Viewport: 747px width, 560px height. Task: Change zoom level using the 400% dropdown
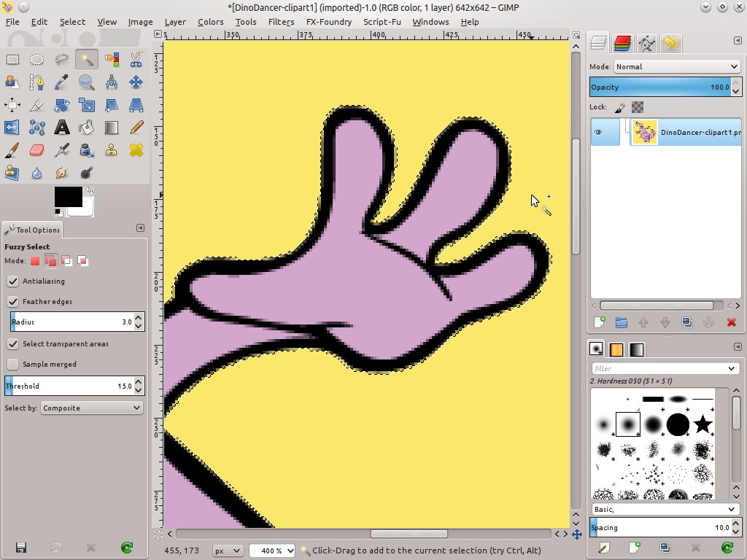271,551
